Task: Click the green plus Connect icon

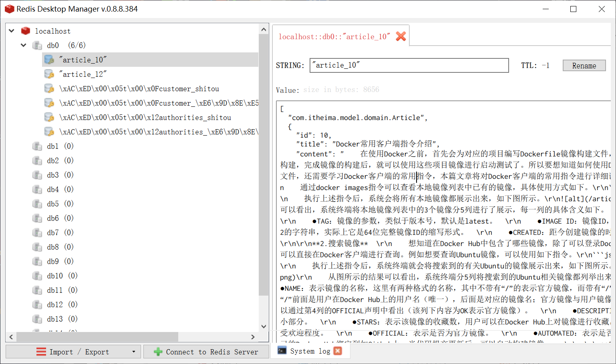Action: click(158, 352)
